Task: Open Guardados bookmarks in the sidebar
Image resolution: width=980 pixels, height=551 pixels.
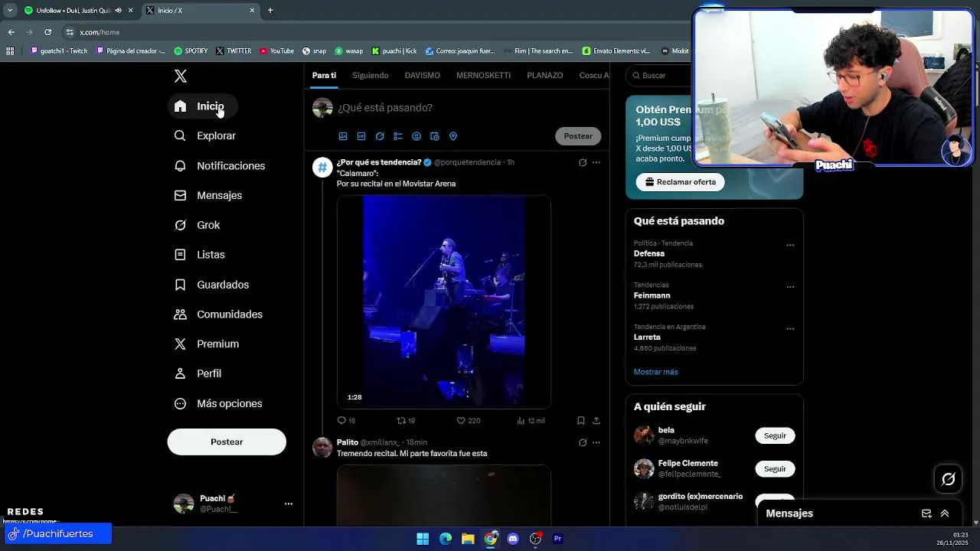Action: 212,285
